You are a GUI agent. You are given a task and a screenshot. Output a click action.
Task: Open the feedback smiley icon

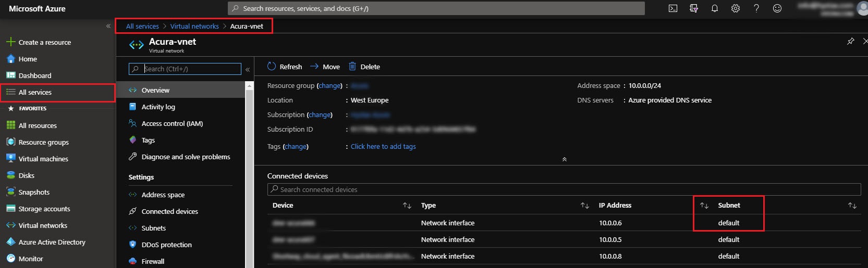pos(777,8)
